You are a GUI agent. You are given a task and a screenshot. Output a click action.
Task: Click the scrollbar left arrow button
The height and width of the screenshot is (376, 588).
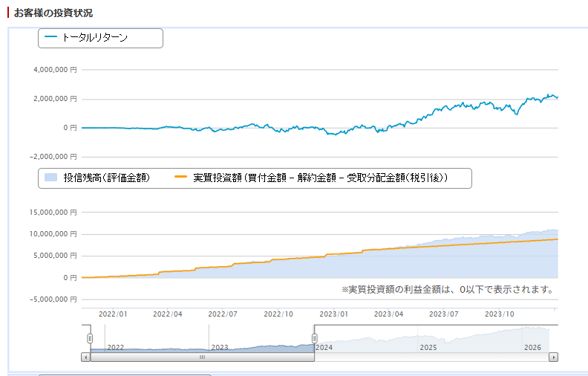pos(86,357)
